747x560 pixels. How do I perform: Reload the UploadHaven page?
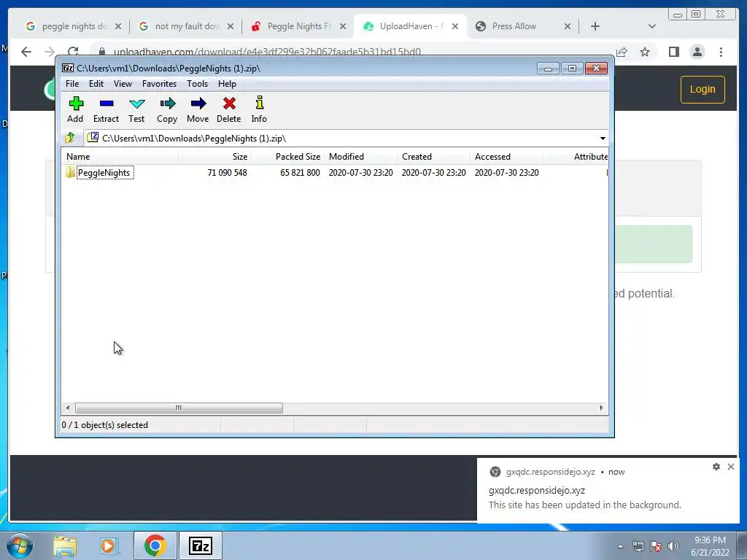coord(73,52)
